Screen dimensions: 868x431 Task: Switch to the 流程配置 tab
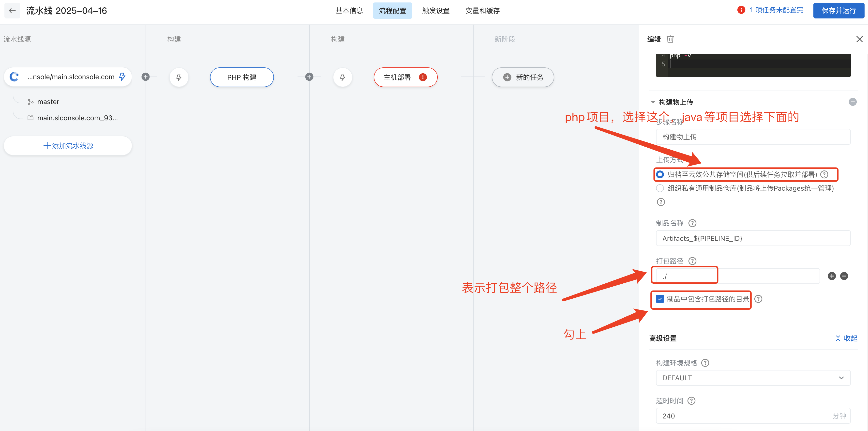pos(392,10)
